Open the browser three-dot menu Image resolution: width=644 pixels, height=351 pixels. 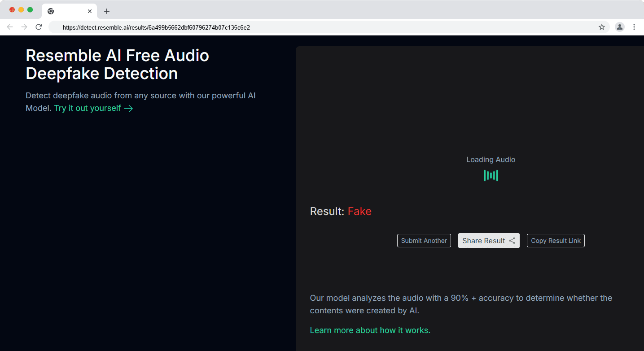pos(634,27)
